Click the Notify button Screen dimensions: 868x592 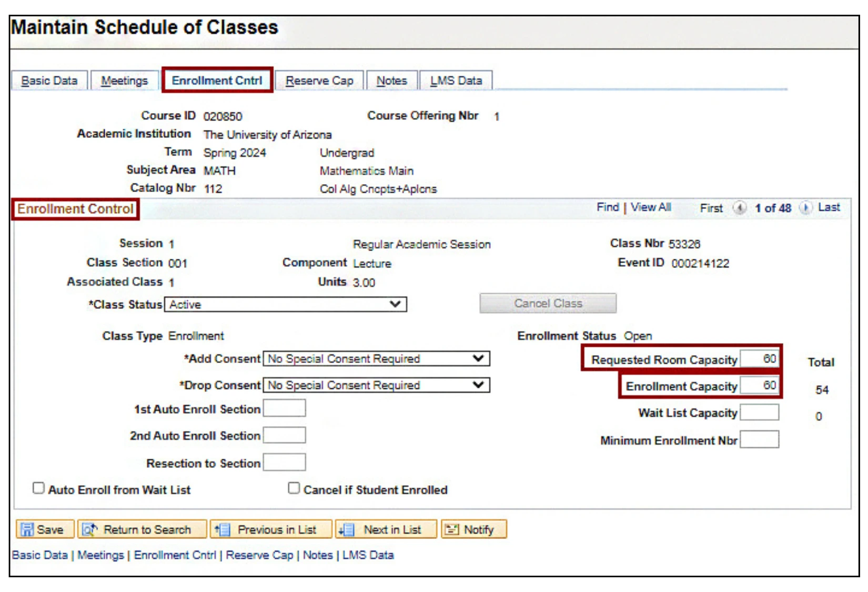tap(474, 529)
